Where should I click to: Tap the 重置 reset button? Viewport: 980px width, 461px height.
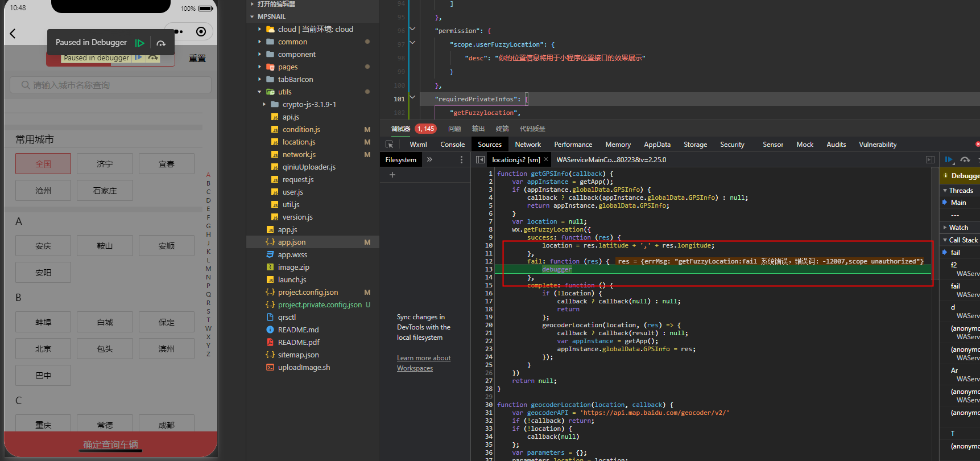point(197,58)
